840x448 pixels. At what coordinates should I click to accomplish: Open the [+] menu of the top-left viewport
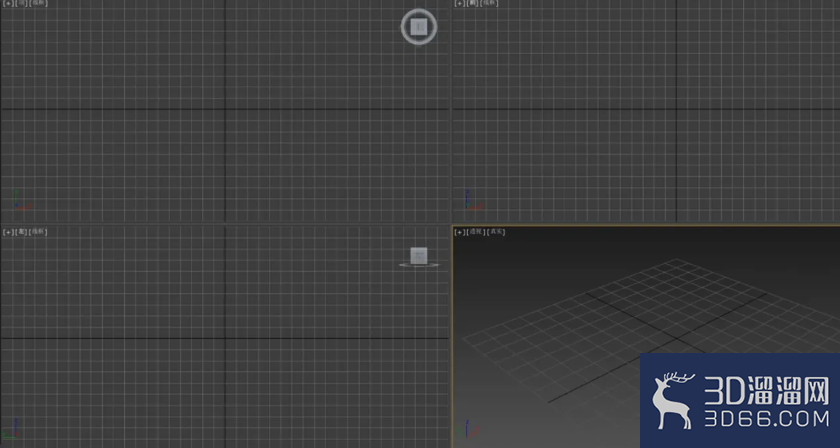point(8,3)
